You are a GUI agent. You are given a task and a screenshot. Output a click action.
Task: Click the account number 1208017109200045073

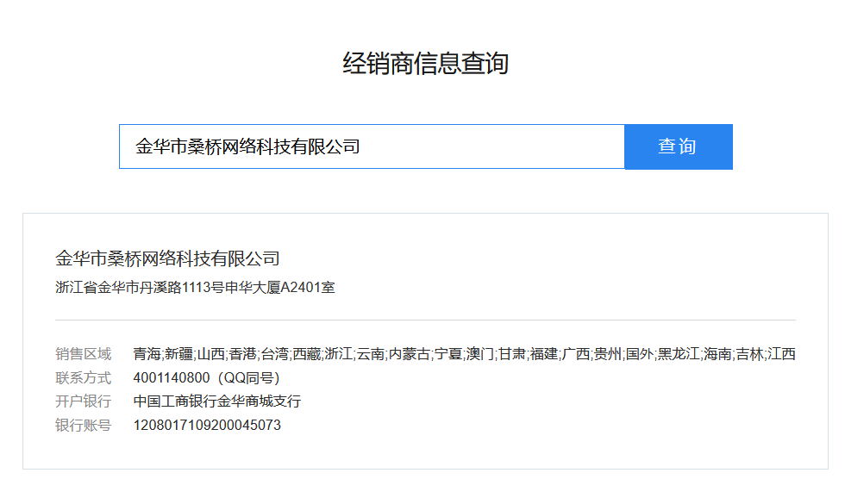[x=207, y=426]
